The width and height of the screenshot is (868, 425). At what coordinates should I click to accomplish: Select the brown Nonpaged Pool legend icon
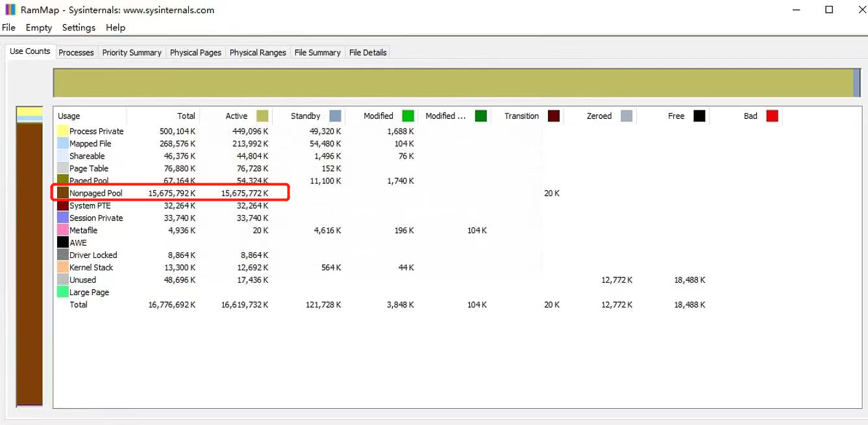(x=63, y=193)
